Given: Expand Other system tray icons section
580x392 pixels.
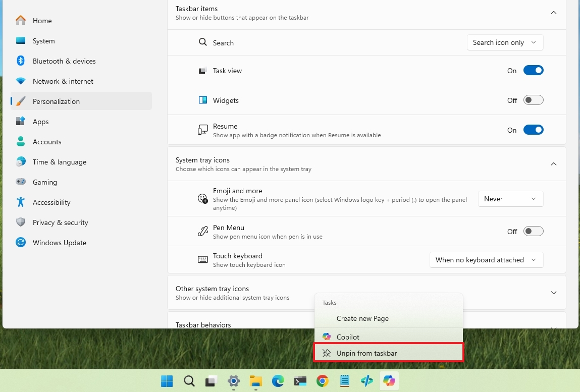Looking at the screenshot, I should (x=553, y=293).
